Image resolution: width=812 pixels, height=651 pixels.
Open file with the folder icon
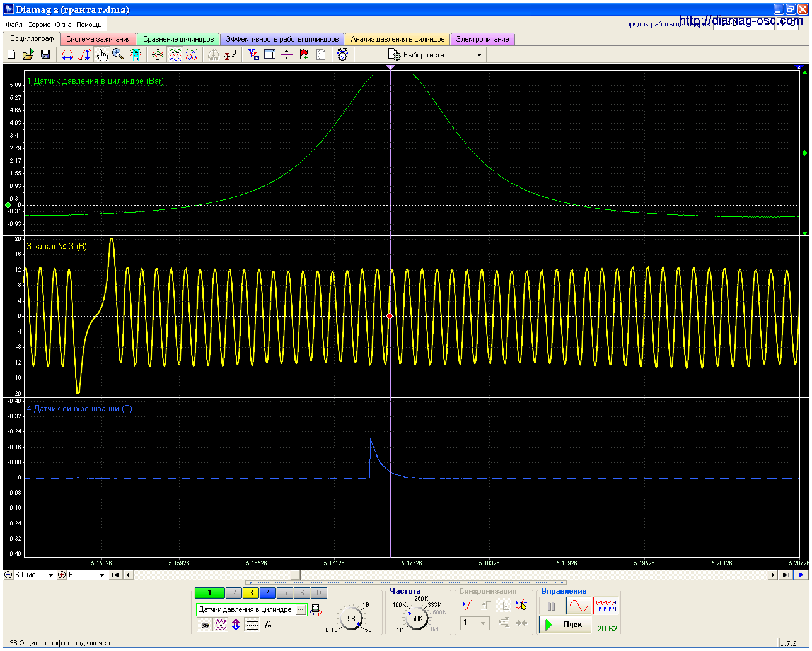point(28,55)
